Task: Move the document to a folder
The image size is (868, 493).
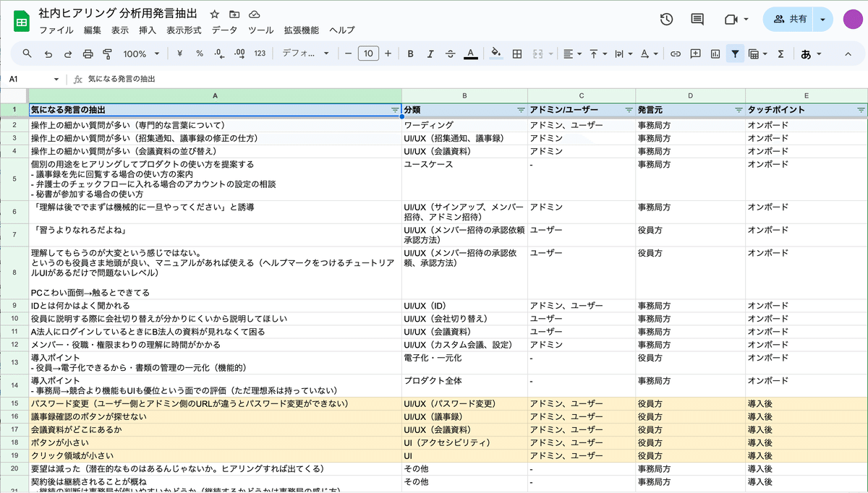Action: [234, 14]
